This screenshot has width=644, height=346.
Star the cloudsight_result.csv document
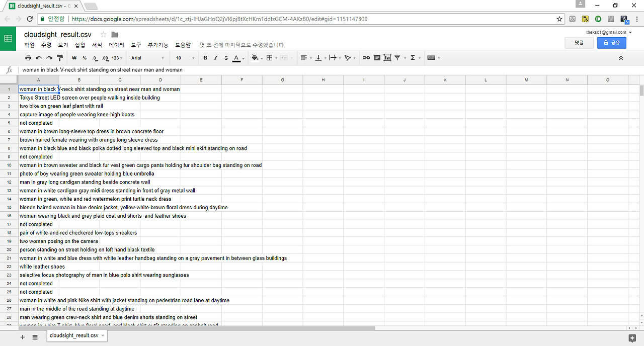click(103, 35)
